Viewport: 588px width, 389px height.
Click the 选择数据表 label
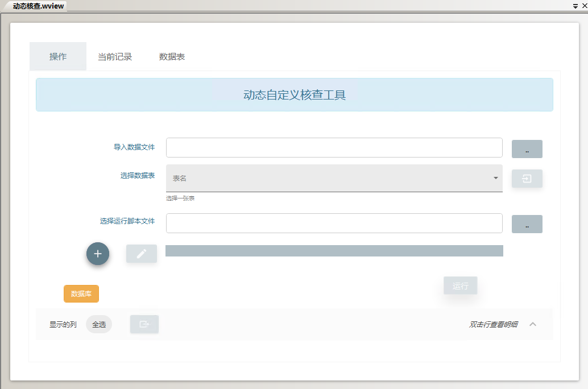tap(137, 176)
